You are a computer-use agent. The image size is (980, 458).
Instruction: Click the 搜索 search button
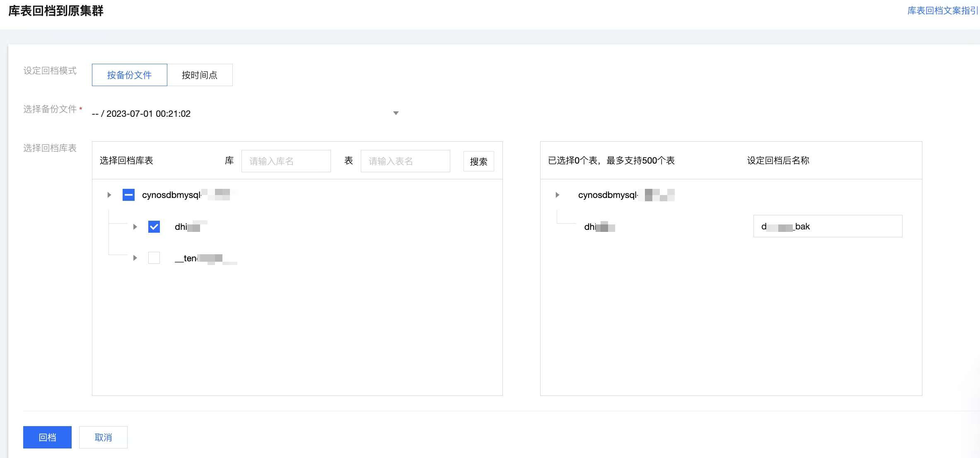pos(478,162)
